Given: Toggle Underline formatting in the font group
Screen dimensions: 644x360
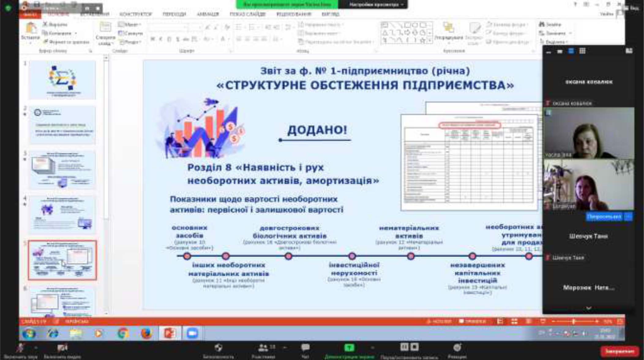Looking at the screenshot, I should point(169,39).
